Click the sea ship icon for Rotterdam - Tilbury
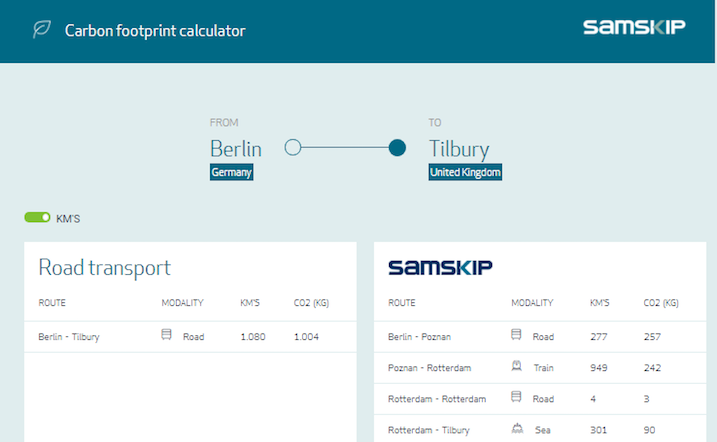 point(517,430)
